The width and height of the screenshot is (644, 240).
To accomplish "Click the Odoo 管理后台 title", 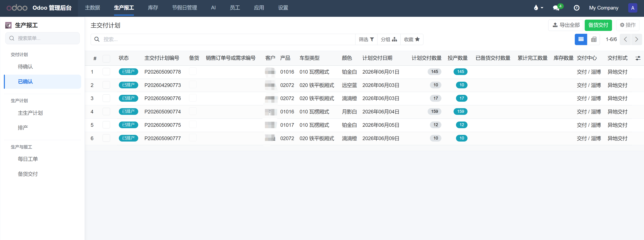I will (52, 8).
